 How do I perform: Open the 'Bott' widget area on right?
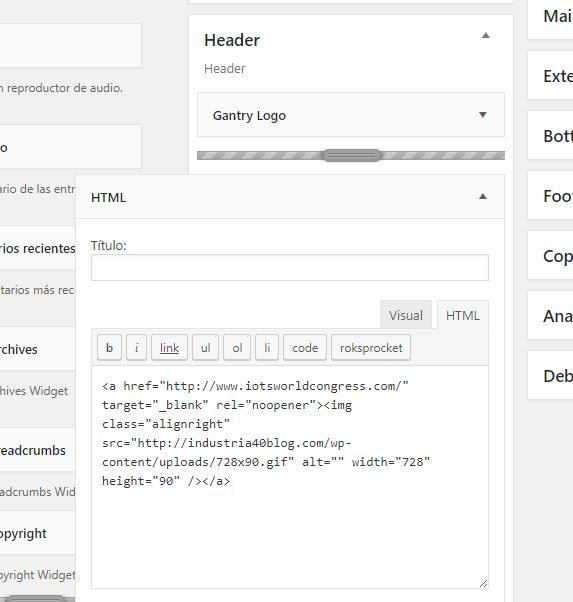(x=551, y=135)
